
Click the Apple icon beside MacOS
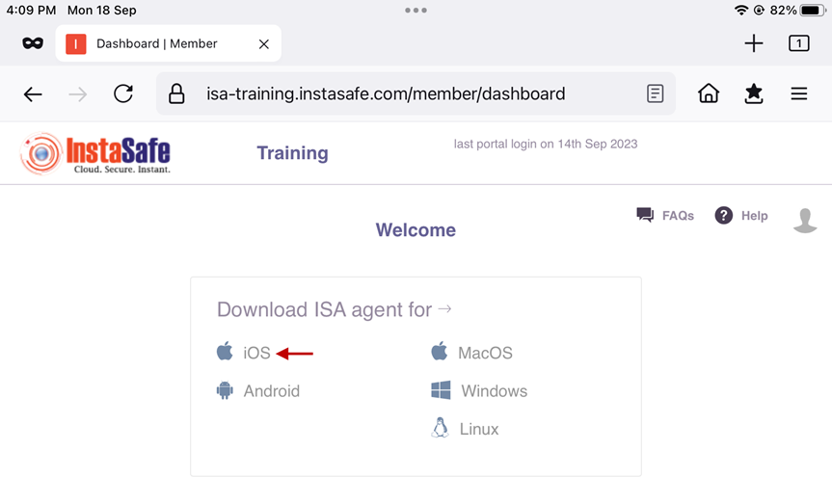point(440,351)
